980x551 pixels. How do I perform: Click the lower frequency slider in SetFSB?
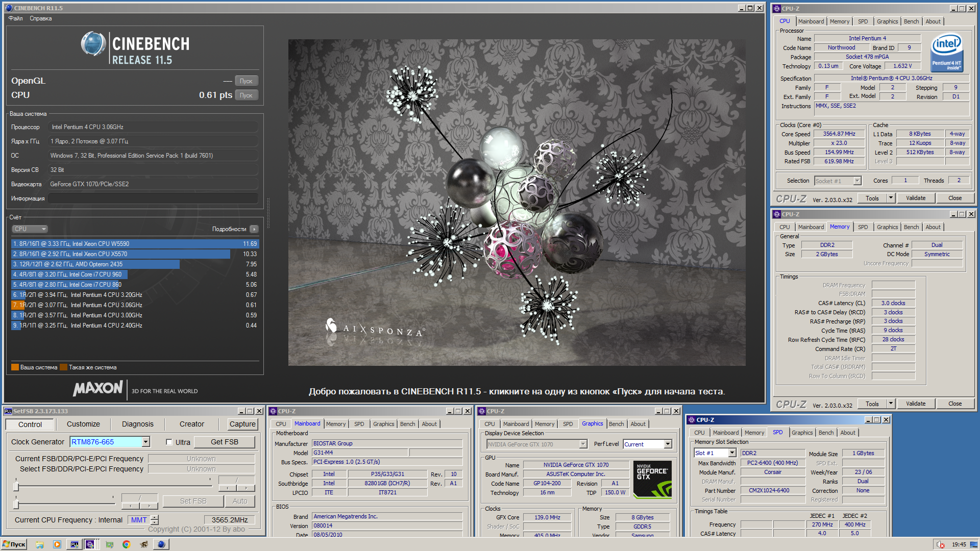[x=65, y=502]
